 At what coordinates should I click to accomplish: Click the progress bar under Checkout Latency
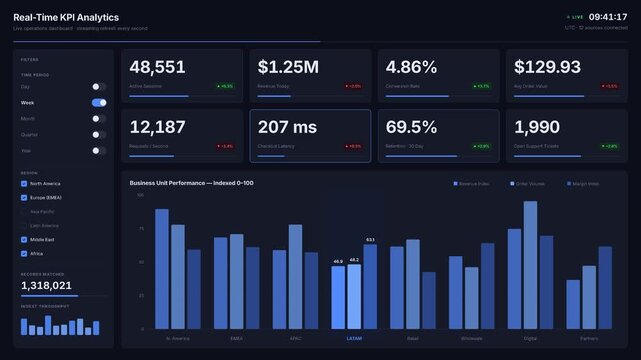point(311,156)
